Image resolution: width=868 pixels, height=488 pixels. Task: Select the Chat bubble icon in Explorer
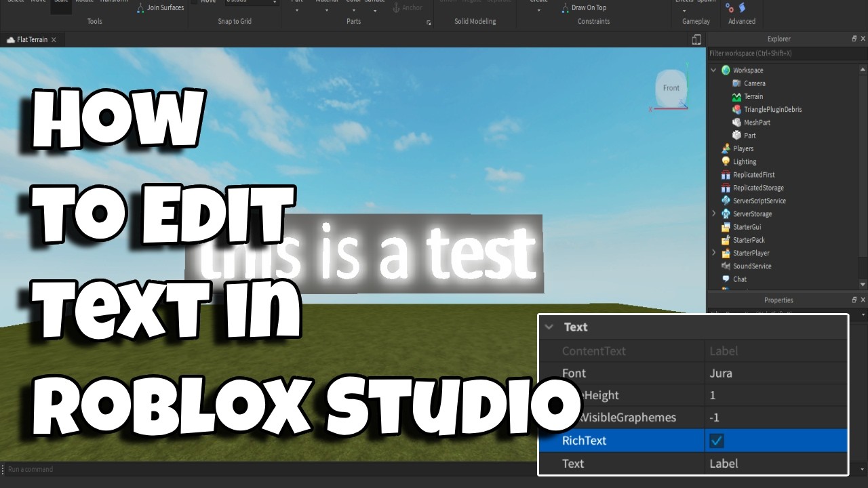(726, 279)
